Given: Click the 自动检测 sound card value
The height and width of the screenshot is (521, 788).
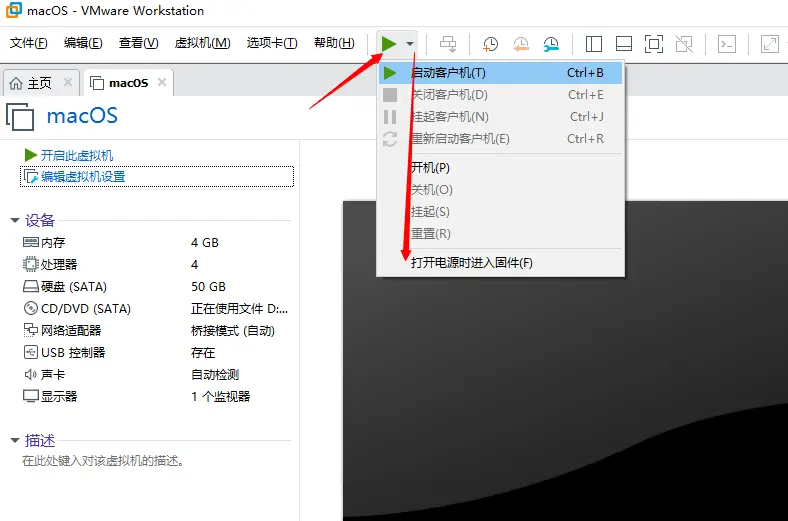Looking at the screenshot, I should coord(215,375).
